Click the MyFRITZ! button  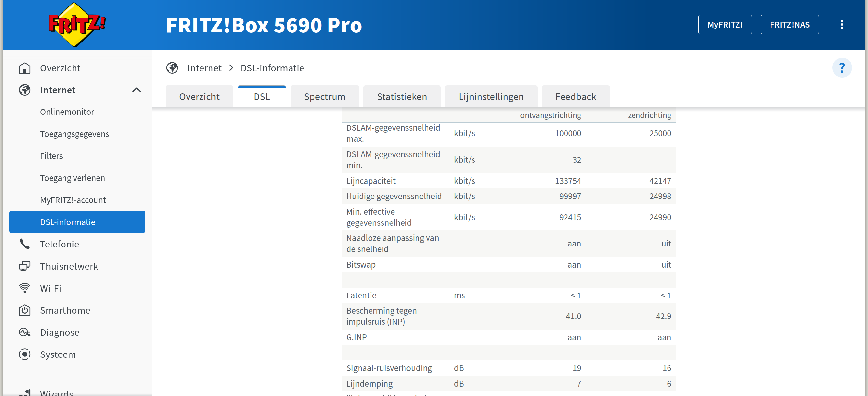tap(725, 25)
